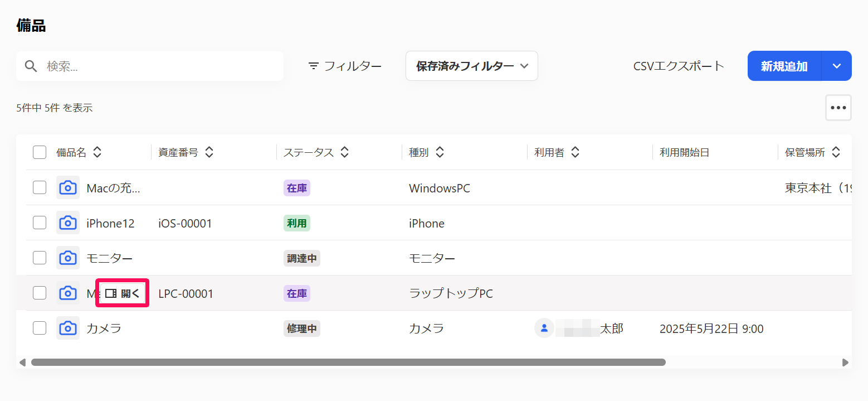
Task: Click camera icon in iPhone12 row
Action: (68, 223)
